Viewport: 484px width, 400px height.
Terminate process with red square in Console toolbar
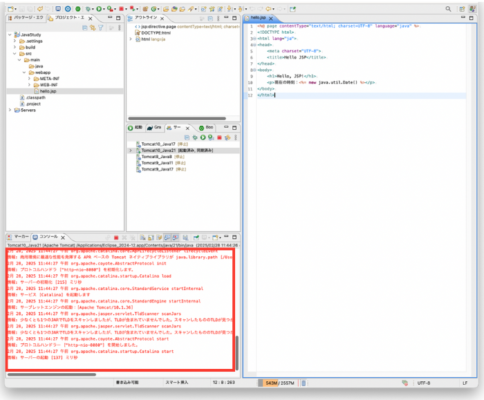(x=116, y=238)
